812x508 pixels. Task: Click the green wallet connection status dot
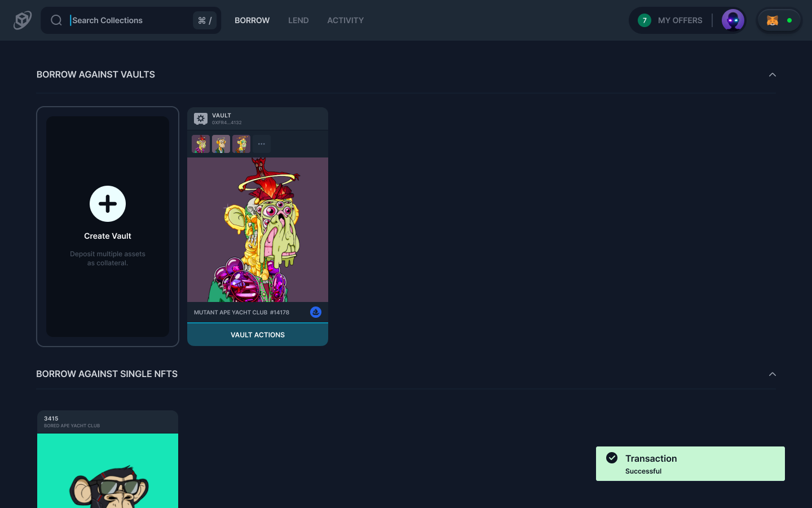click(x=789, y=20)
